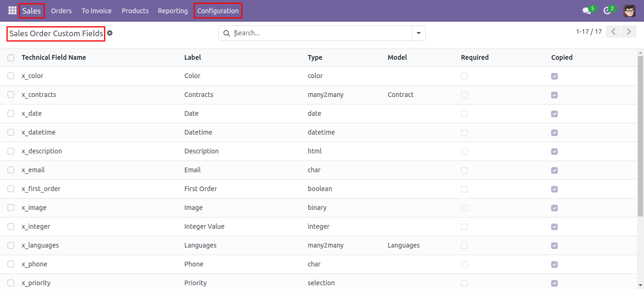Focus the Search input field
Screen dimensions: 644x289
pos(322,33)
